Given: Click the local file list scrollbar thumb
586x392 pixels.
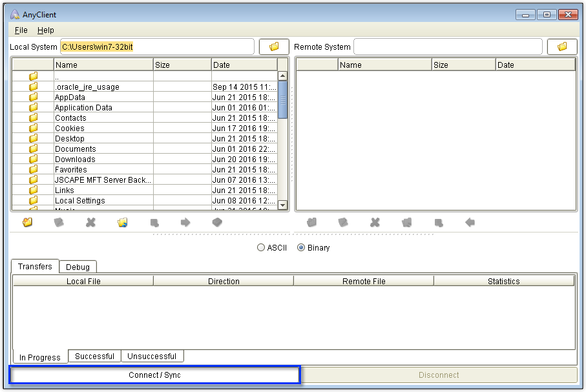Looking at the screenshot, I should tap(282, 99).
